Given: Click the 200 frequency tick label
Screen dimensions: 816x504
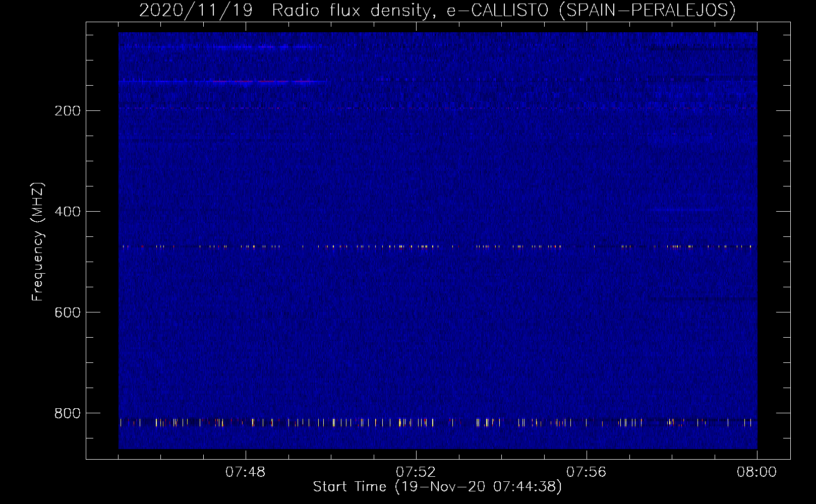Looking at the screenshot, I should pyautogui.click(x=68, y=111).
